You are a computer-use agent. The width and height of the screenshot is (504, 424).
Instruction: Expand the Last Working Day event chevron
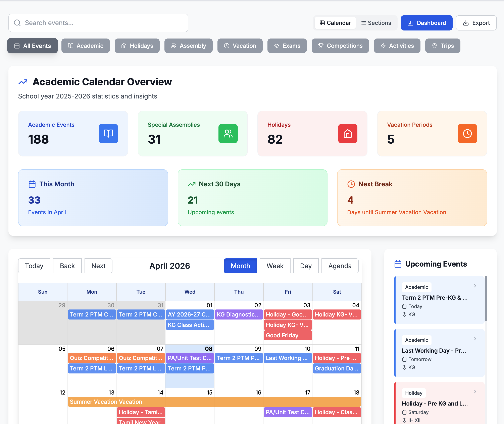coord(475,338)
